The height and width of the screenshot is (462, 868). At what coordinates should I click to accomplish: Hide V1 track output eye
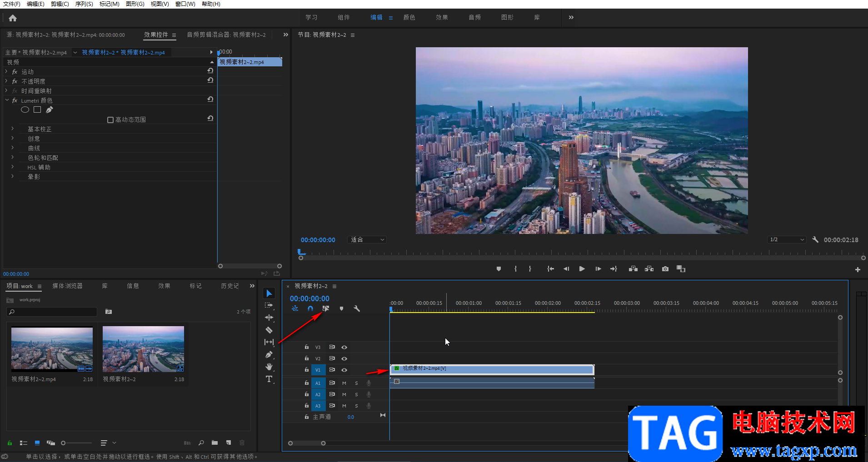pos(344,370)
